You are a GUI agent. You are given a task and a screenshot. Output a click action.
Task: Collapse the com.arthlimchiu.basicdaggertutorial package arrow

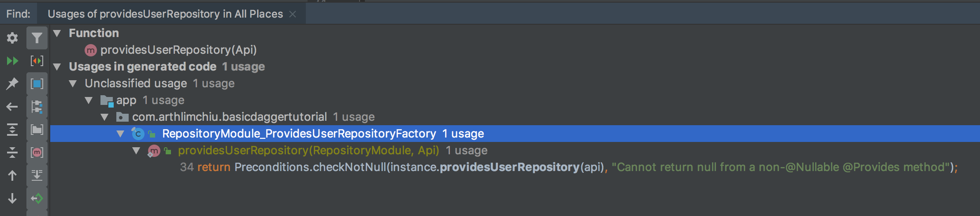click(x=104, y=117)
